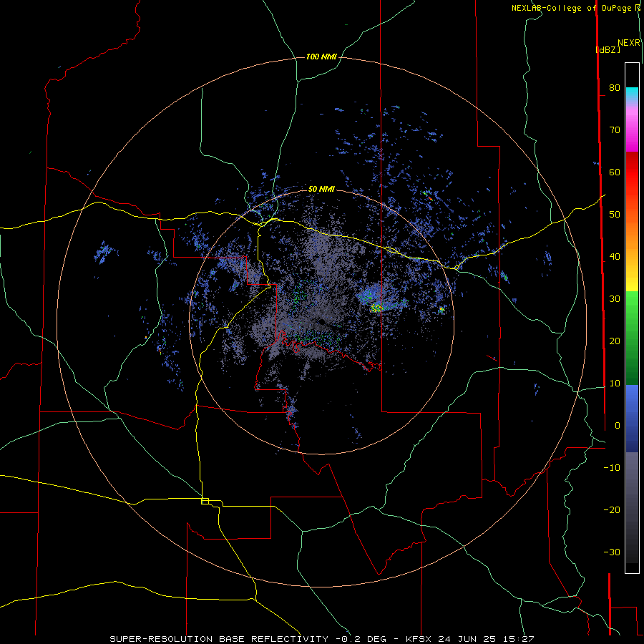Select the 100 NMI range ring label
644x644 pixels.
pyautogui.click(x=321, y=57)
